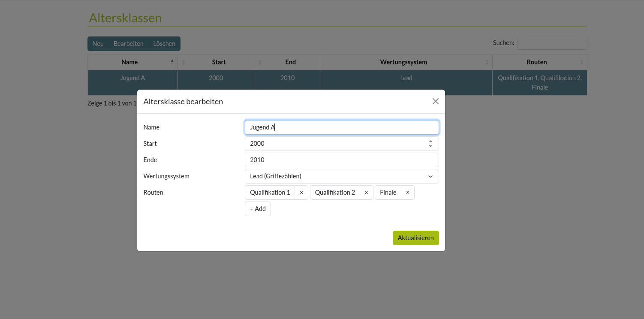Image resolution: width=644 pixels, height=319 pixels.
Task: Remove the Qualifikation 2 route tag
Action: click(x=366, y=193)
